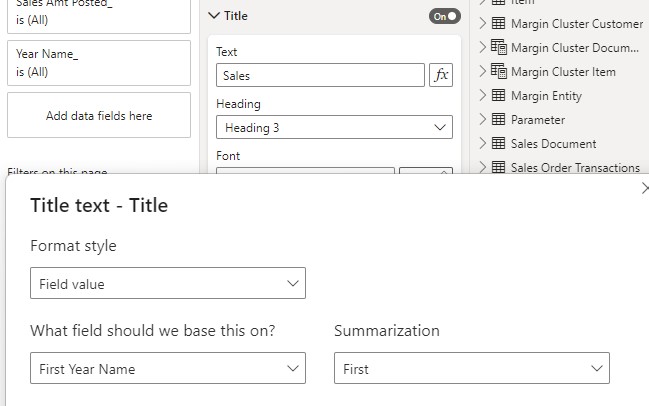Click the Margin Cluster Customer table icon
The height and width of the screenshot is (406, 649).
[498, 23]
